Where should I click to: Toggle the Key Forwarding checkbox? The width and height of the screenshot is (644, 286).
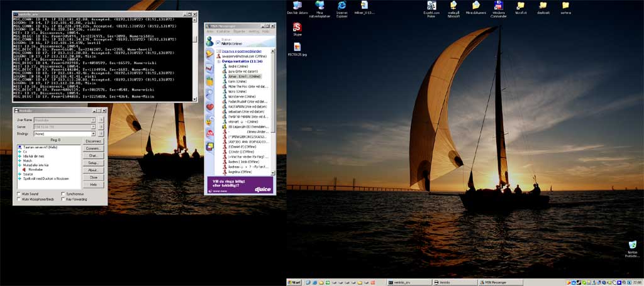click(x=64, y=199)
